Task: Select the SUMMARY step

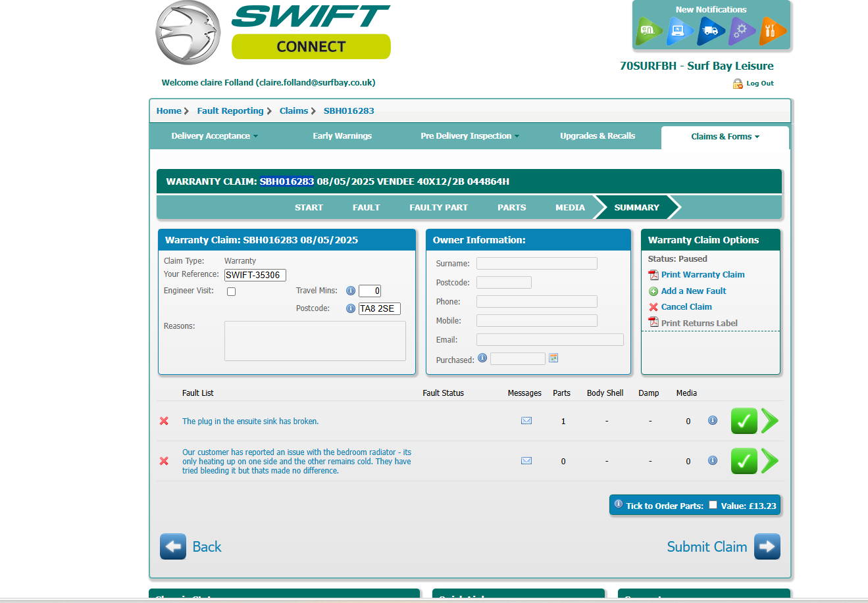Action: (636, 207)
